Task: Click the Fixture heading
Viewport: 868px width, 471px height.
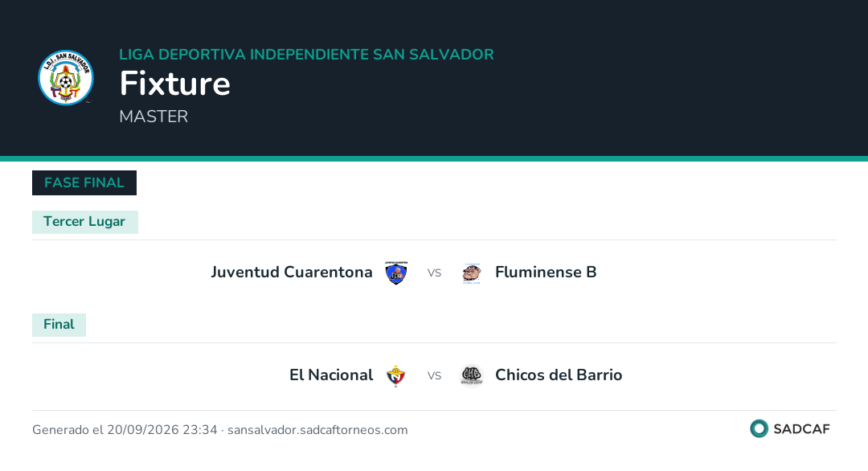Action: [175, 84]
